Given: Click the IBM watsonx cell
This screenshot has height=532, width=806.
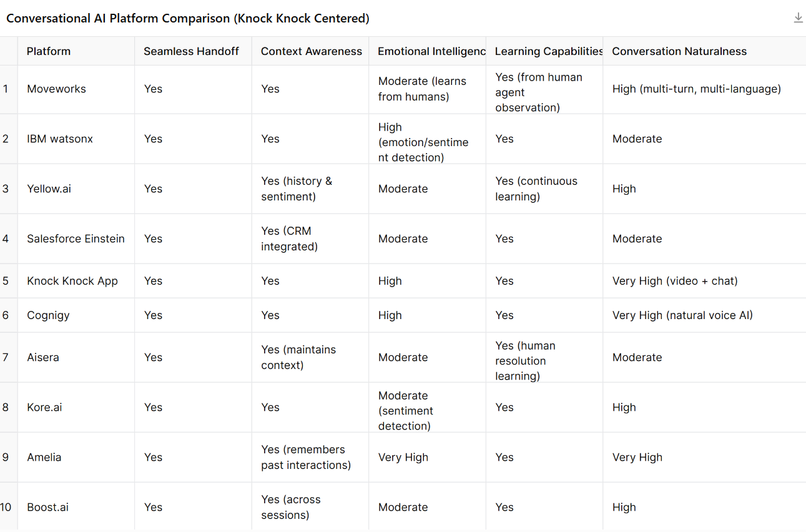Looking at the screenshot, I should pos(60,139).
